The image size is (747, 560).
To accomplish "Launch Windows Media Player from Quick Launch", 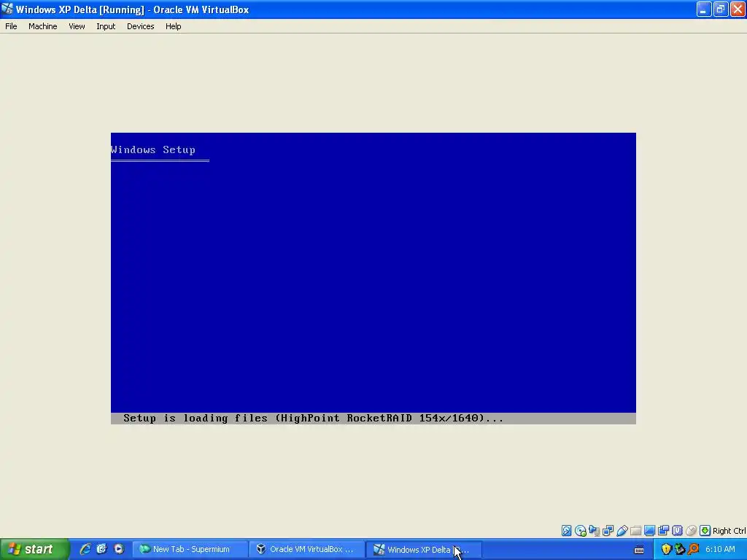I will pyautogui.click(x=119, y=549).
